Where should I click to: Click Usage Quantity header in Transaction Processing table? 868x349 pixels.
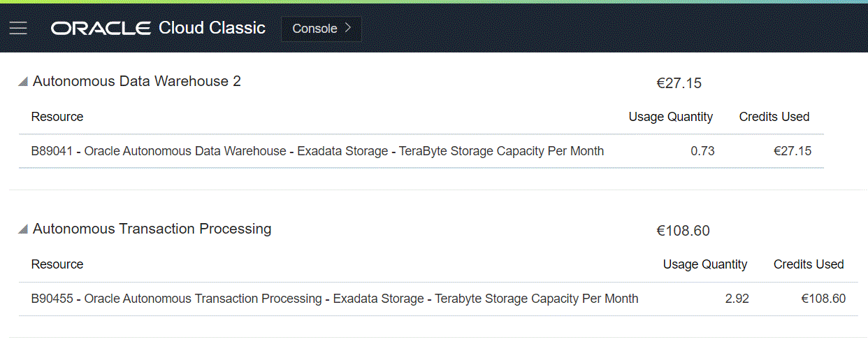tap(704, 264)
